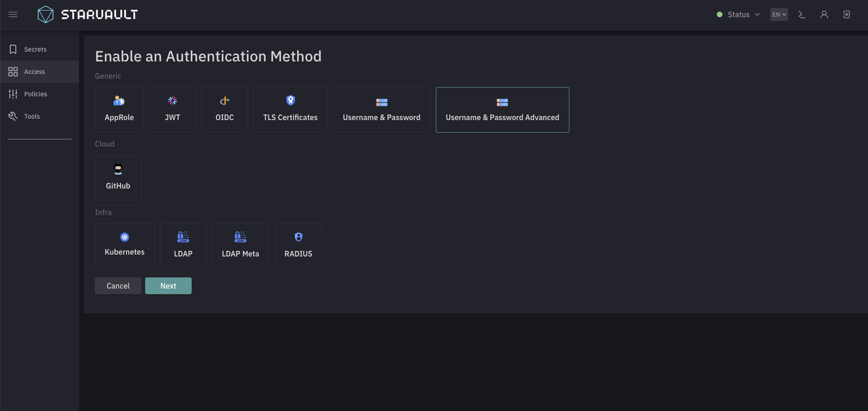Viewport: 868px width, 411px height.
Task: Click the AppRole icon
Action: [x=119, y=101]
